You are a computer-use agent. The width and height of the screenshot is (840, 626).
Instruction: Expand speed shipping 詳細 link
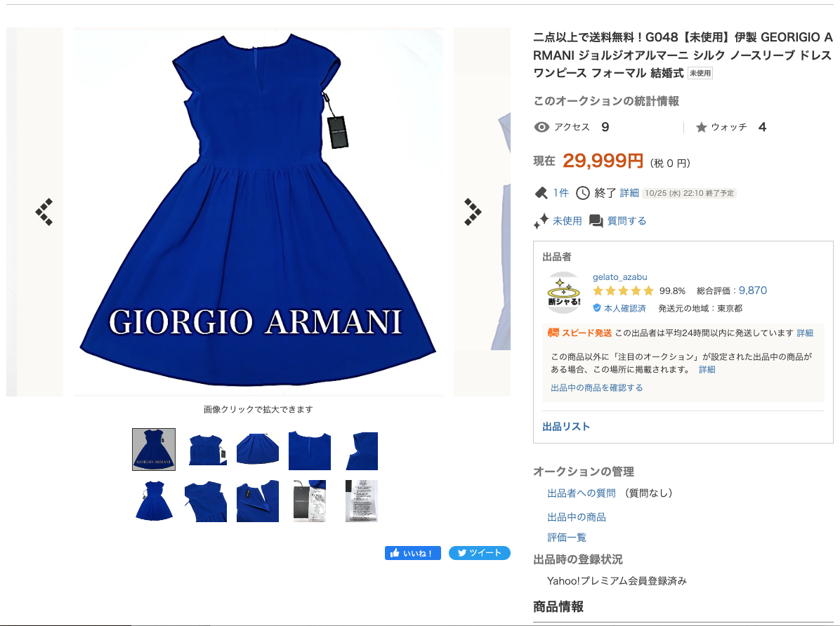(805, 333)
